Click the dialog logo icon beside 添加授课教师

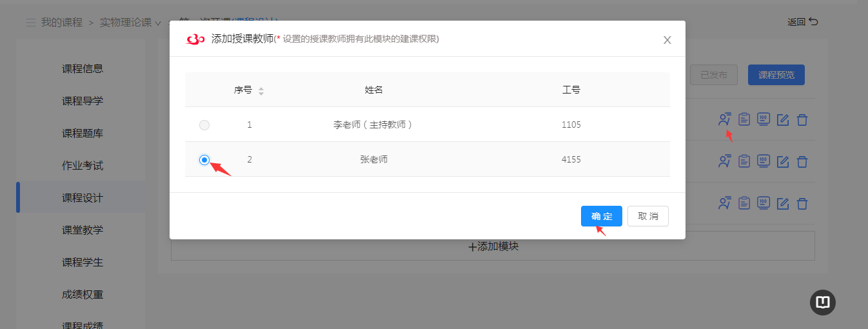tap(195, 39)
